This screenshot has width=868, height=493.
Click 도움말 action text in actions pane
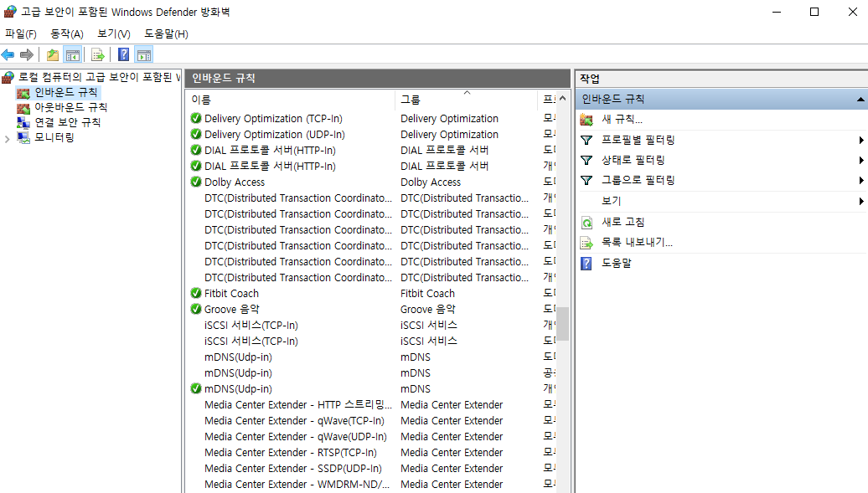617,264
